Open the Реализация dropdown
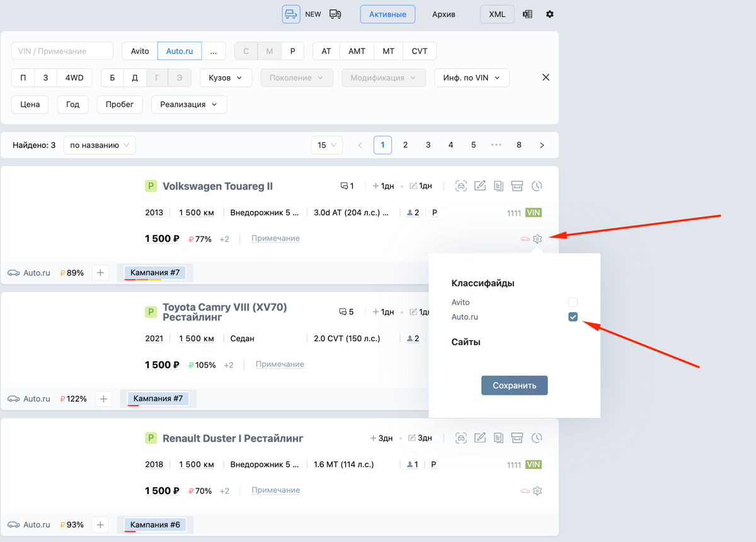The height and width of the screenshot is (542, 756). 188,104
